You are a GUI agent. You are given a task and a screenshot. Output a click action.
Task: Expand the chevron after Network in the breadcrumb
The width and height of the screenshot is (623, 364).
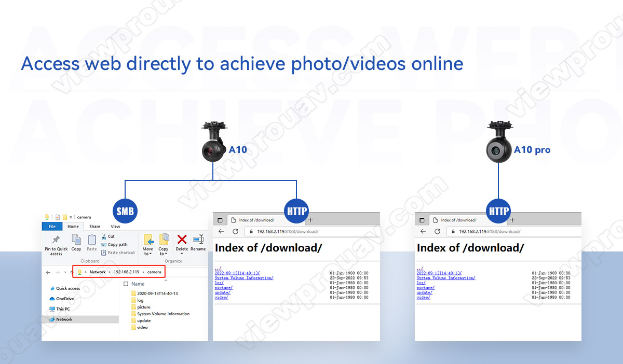pyautogui.click(x=110, y=272)
